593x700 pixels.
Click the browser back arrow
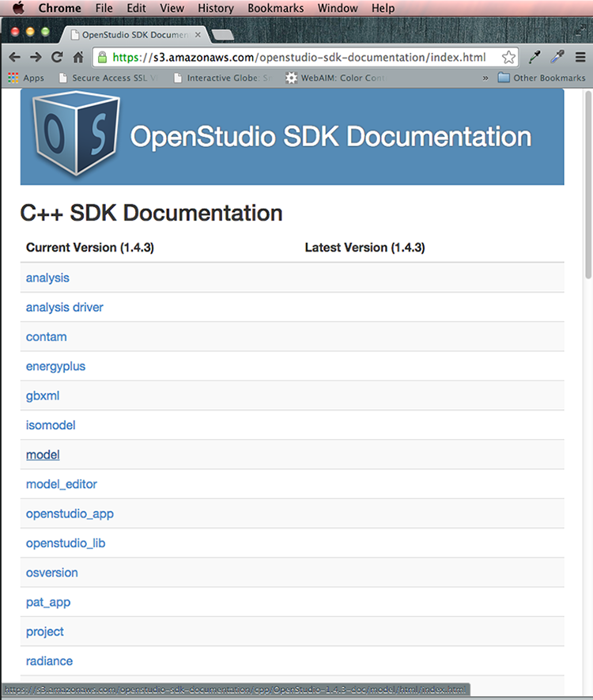(14, 57)
